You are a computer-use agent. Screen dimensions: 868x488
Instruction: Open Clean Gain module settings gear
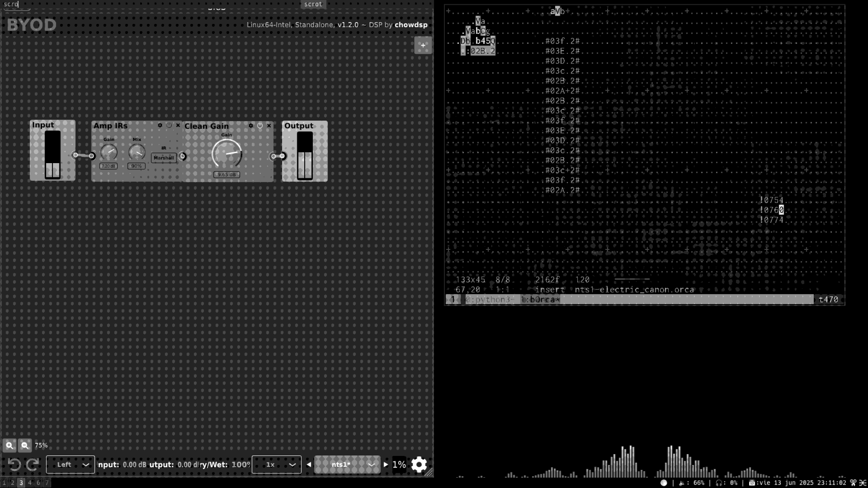pos(251,126)
